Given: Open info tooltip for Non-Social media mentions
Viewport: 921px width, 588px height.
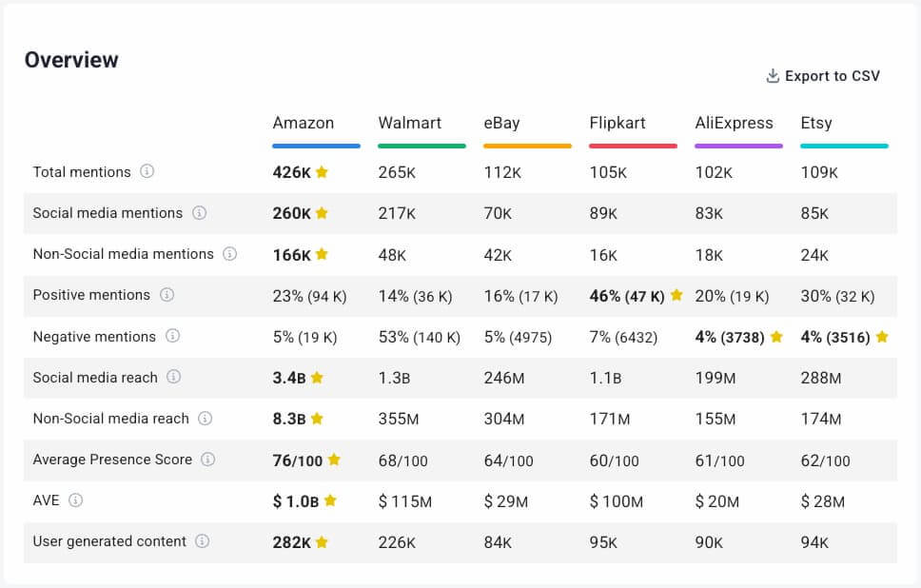Looking at the screenshot, I should 230,254.
